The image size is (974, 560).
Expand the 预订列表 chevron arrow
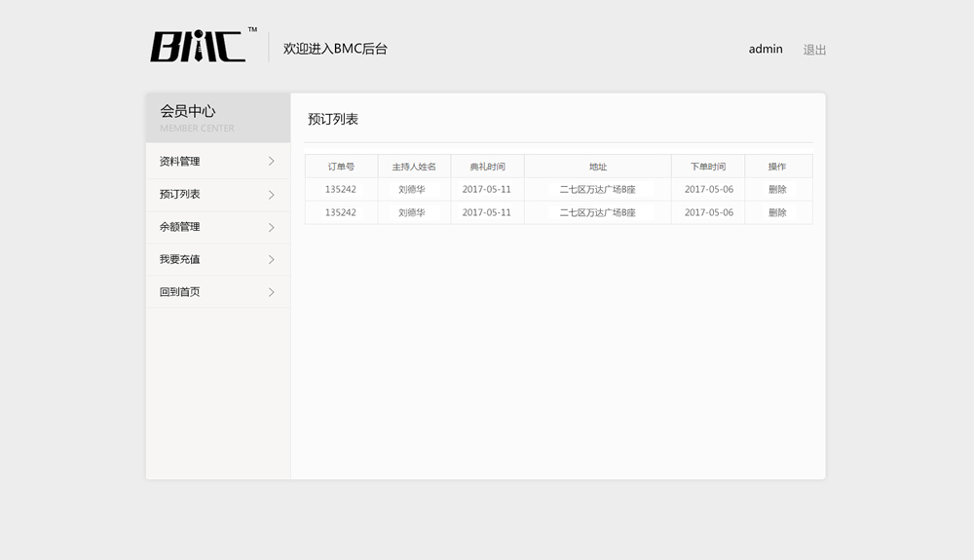(271, 195)
